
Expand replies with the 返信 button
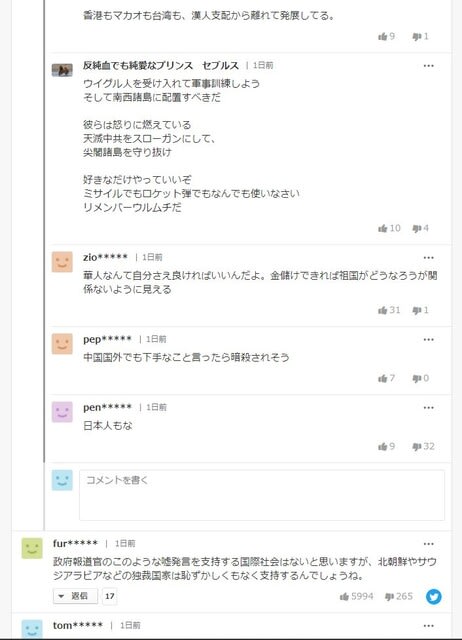tap(75, 596)
